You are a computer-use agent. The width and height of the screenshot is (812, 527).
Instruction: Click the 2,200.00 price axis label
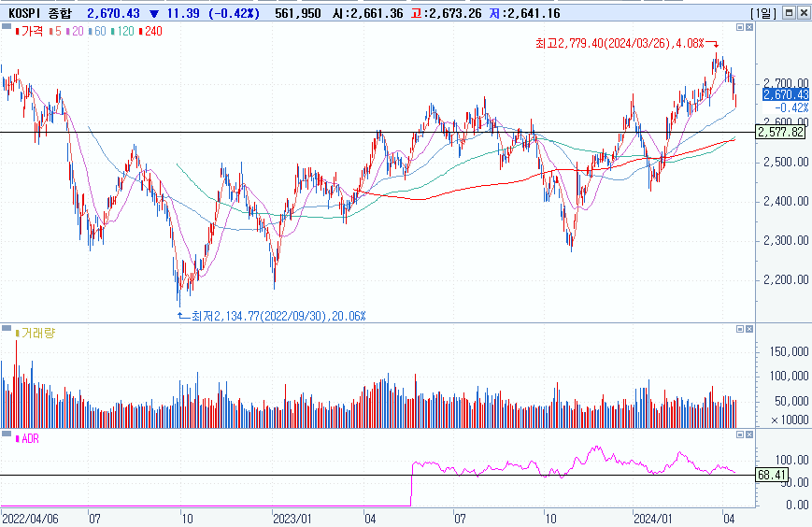pos(786,280)
